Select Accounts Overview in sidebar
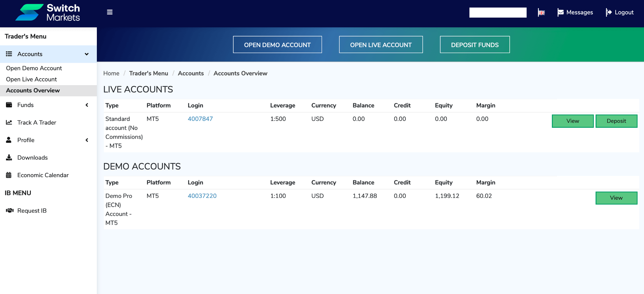 [48, 90]
